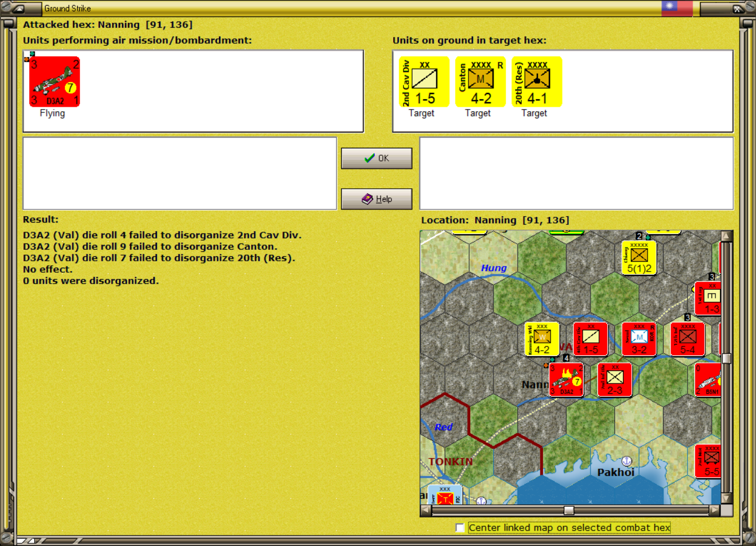This screenshot has height=546, width=756.
Task: Click the Kunming 4-2 yellow unit on the map
Action: pyautogui.click(x=541, y=339)
